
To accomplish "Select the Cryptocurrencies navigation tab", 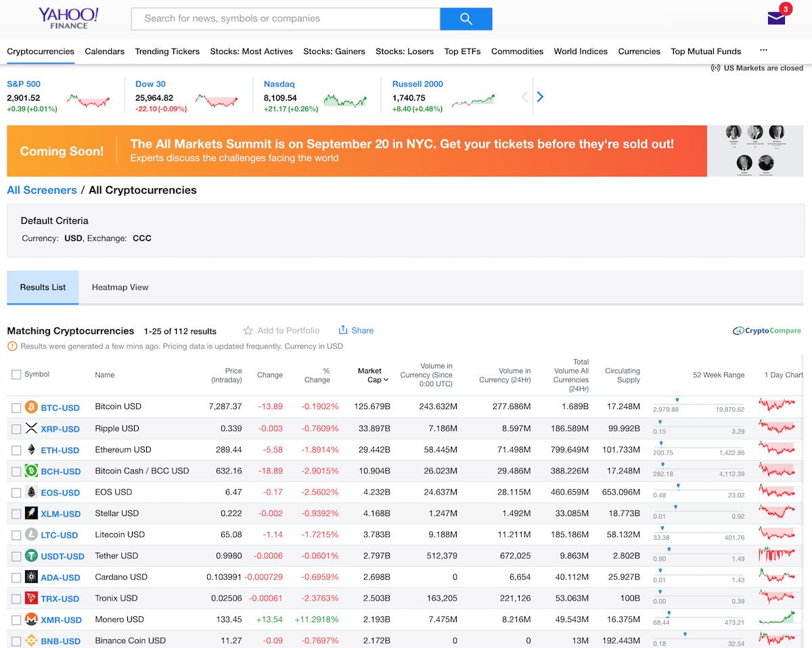I will coord(41,51).
